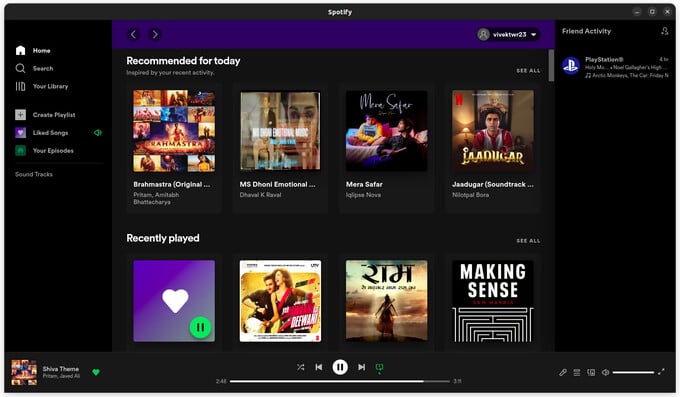Image resolution: width=680 pixels, height=397 pixels.
Task: Open the play queue icon
Action: (x=577, y=372)
